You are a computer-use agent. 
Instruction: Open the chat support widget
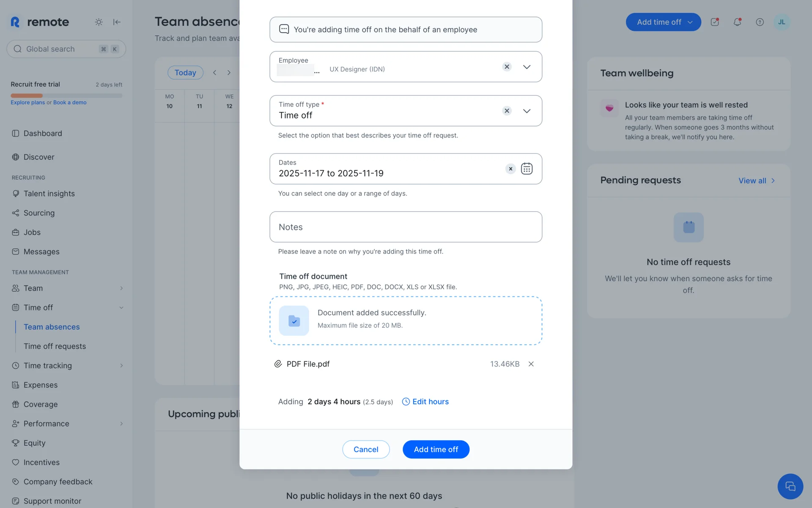[790, 486]
